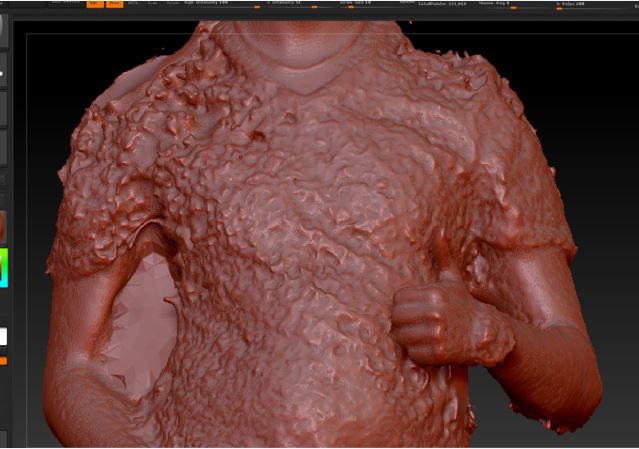This screenshot has height=449, width=639.
Task: Open the stroke type selector icon
Action: point(3,73)
